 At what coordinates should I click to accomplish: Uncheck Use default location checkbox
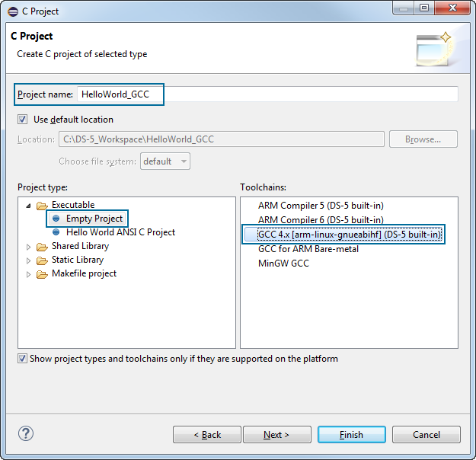[23, 120]
